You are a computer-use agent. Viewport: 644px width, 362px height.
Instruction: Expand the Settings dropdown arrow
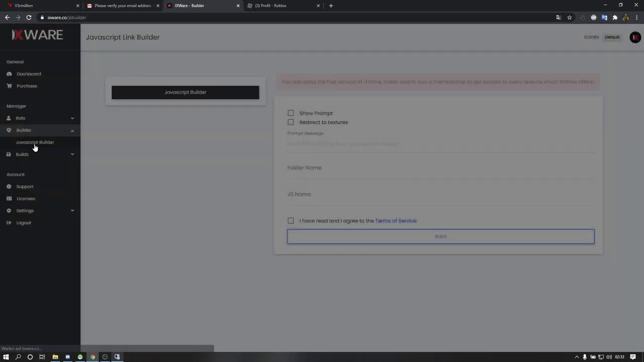(x=72, y=210)
